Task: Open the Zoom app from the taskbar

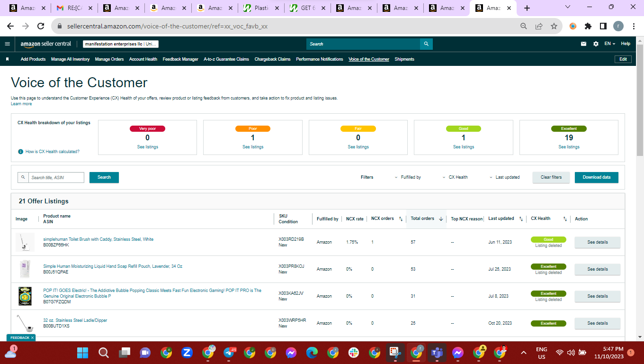Action: pos(187,353)
